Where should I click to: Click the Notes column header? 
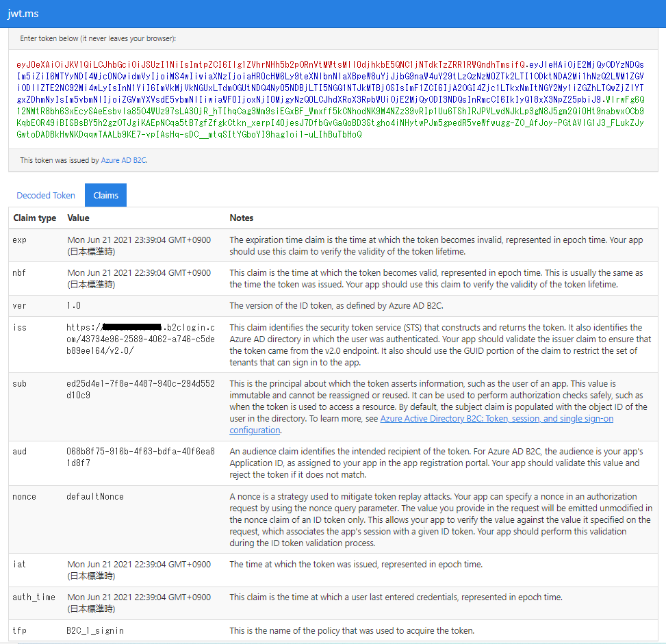241,218
